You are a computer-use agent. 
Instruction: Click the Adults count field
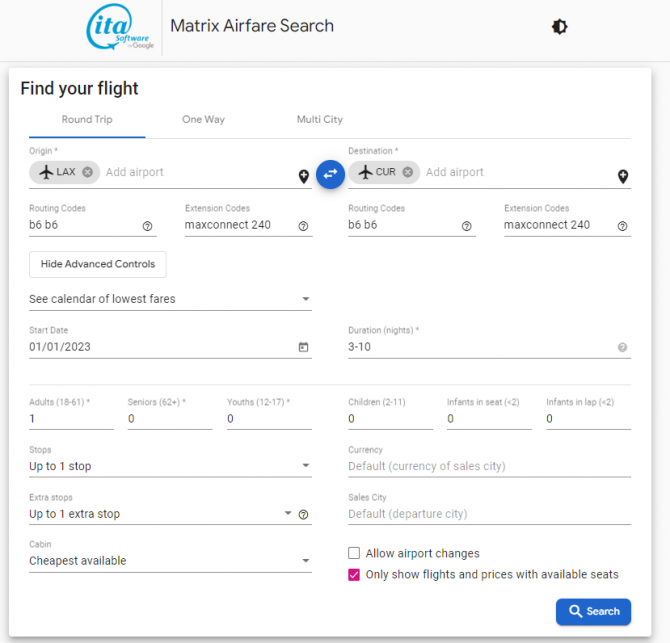click(x=71, y=419)
